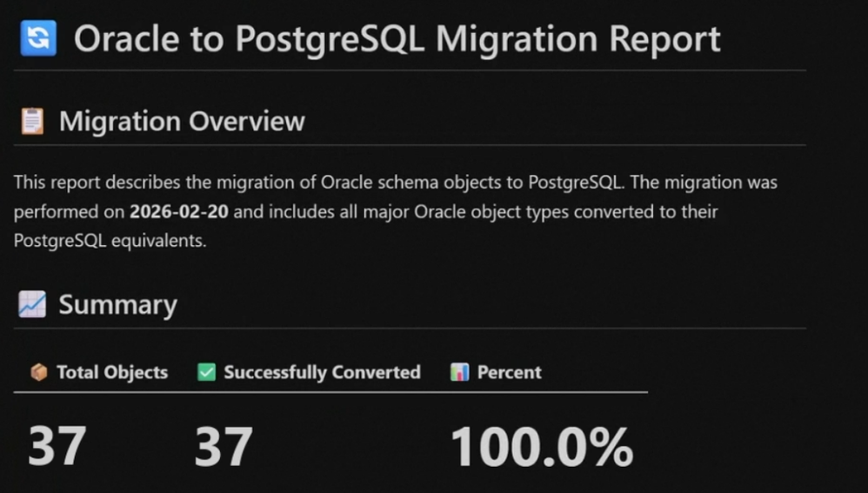Click the package box icon by Total Objects
The height and width of the screenshot is (493, 868).
click(38, 372)
